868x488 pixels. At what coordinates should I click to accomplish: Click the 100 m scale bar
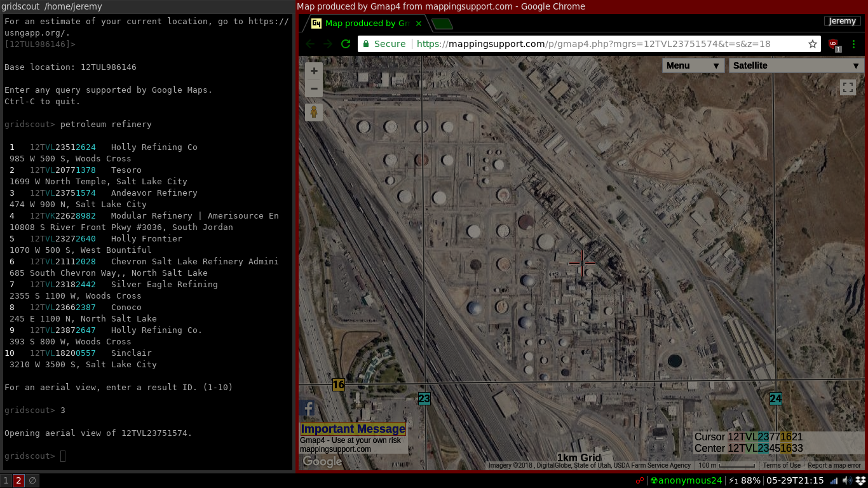pos(726,466)
